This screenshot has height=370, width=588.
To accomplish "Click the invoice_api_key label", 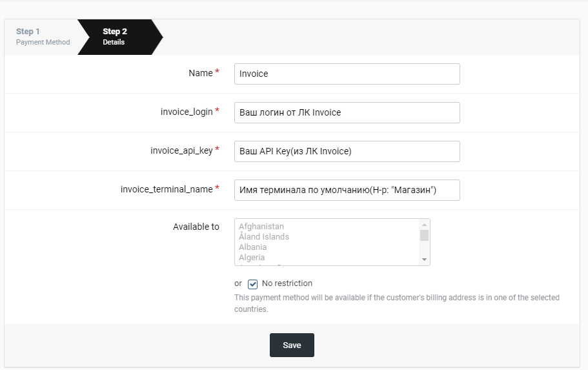I will pyautogui.click(x=181, y=150).
